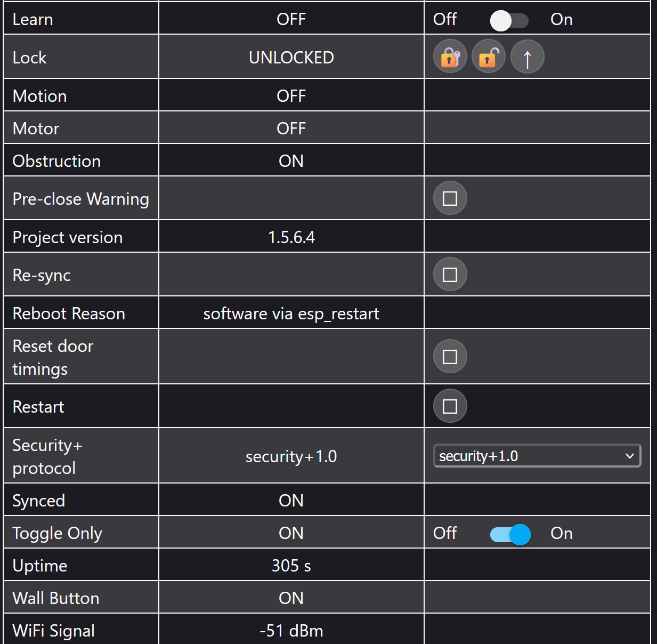Image resolution: width=657 pixels, height=644 pixels.
Task: Click the WiFi Signal -51 dBm value
Action: [291, 631]
